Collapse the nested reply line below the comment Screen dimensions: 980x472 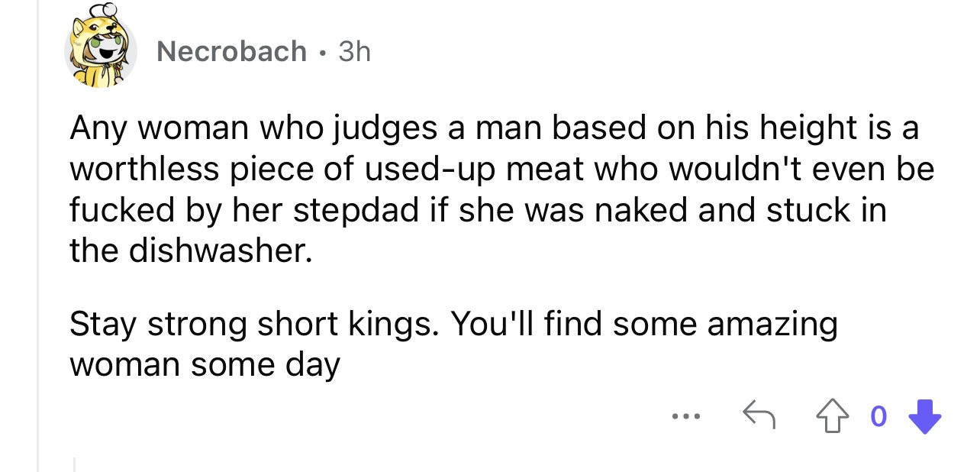[x=75, y=464]
